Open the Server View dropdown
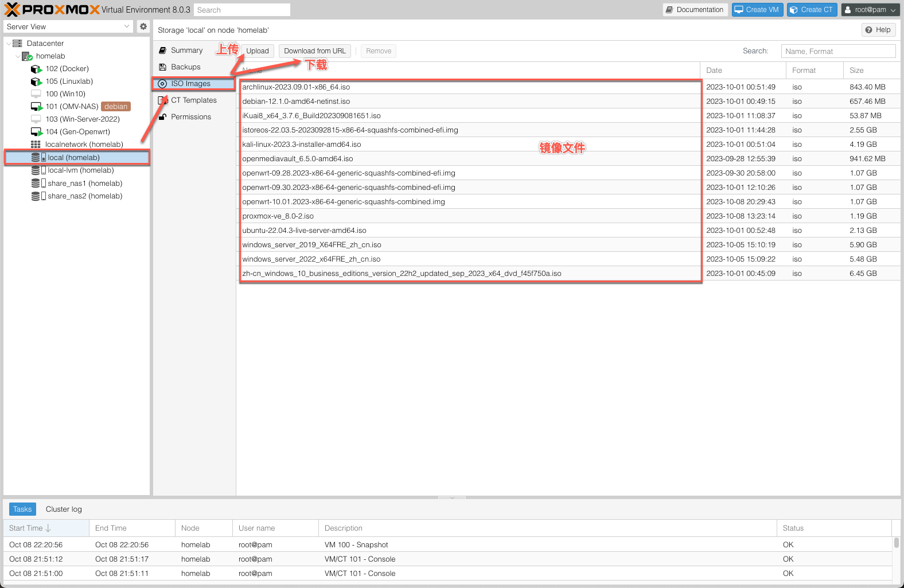 click(127, 26)
